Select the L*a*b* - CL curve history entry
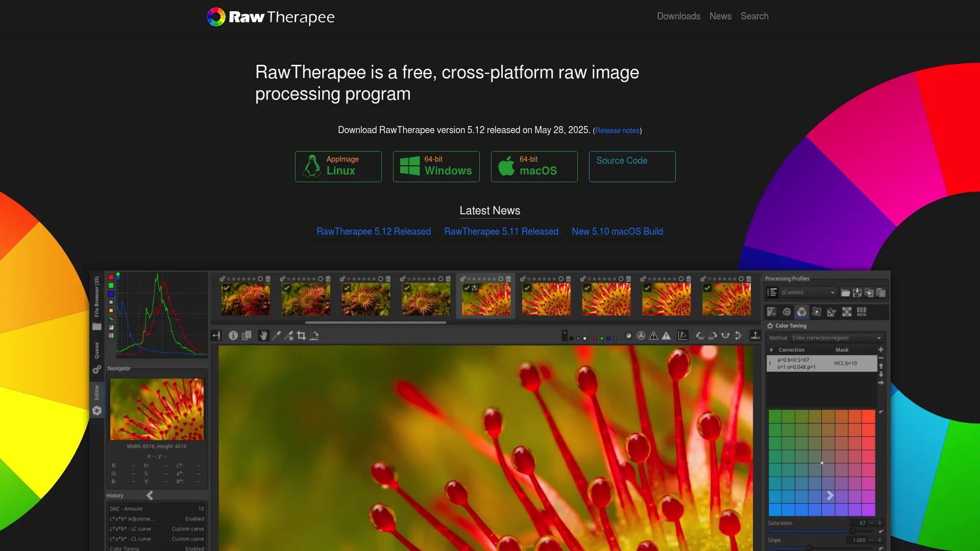 (157, 539)
